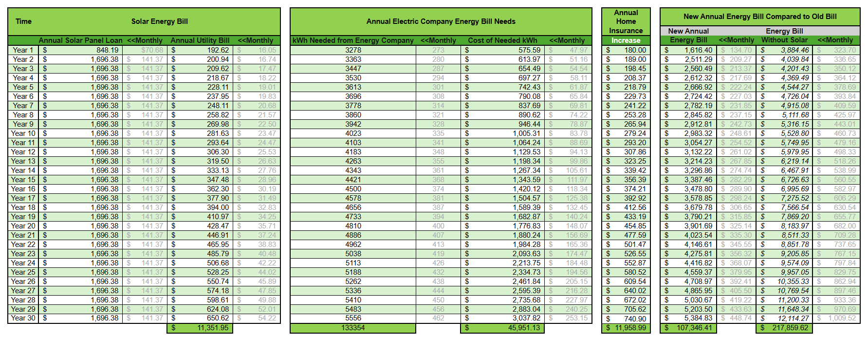Select grey monthly value 1,009.52
Viewport: 868px width, 338px height.
tap(835, 318)
